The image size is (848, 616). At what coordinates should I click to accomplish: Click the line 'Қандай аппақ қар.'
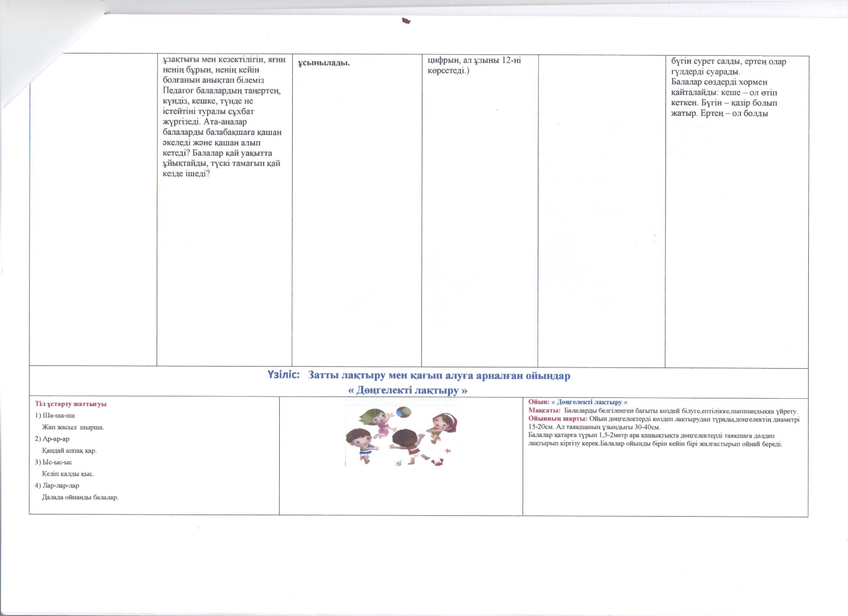pos(70,451)
